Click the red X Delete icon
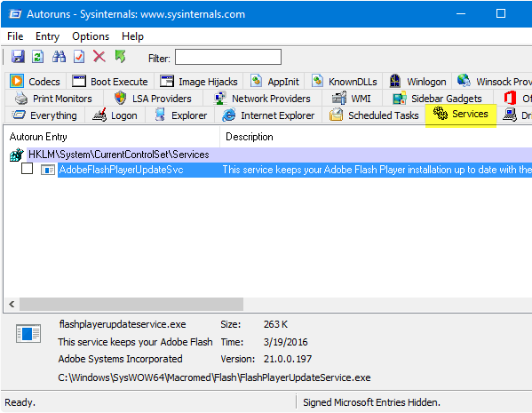This screenshot has width=532, height=413. pyautogui.click(x=99, y=56)
